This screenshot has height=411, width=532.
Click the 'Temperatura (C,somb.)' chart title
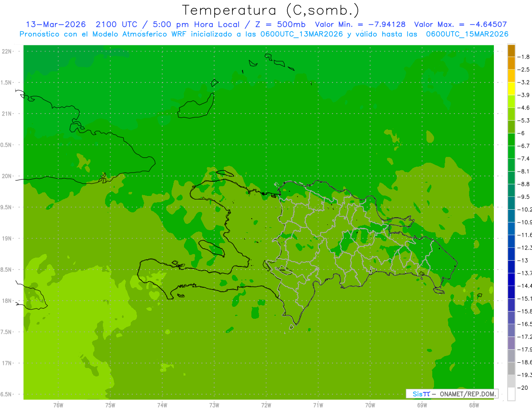(270, 10)
